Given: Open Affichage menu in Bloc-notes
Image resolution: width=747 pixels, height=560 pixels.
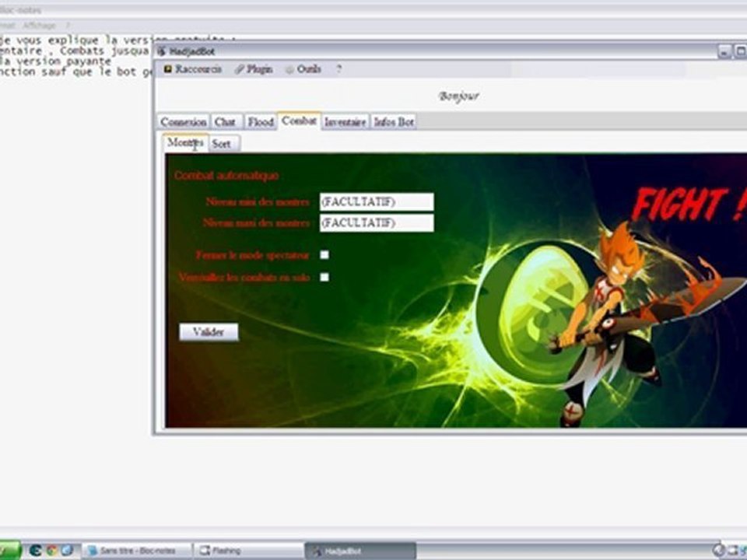Looking at the screenshot, I should 40,25.
